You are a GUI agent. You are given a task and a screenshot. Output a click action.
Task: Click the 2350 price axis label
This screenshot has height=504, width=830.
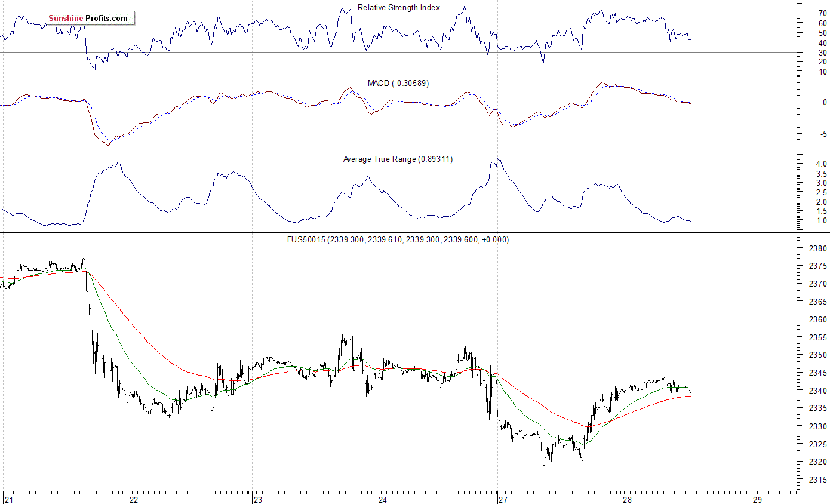[817, 355]
